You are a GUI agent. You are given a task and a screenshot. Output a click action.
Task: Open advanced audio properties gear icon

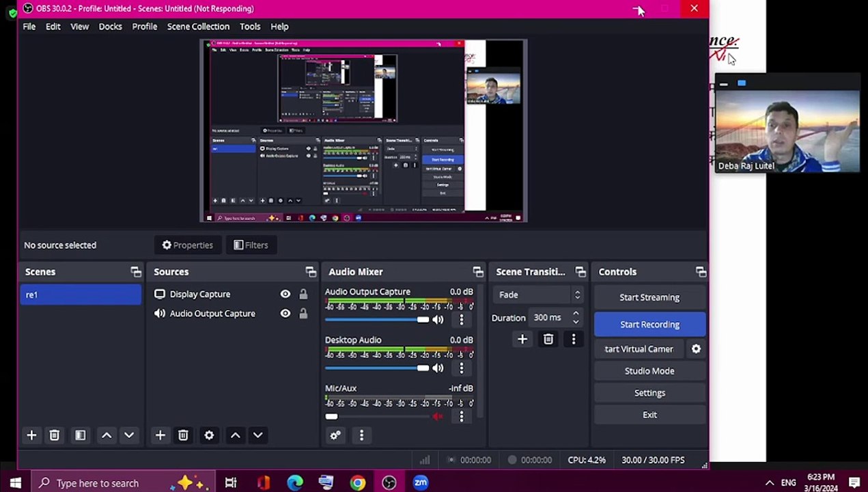tap(335, 435)
